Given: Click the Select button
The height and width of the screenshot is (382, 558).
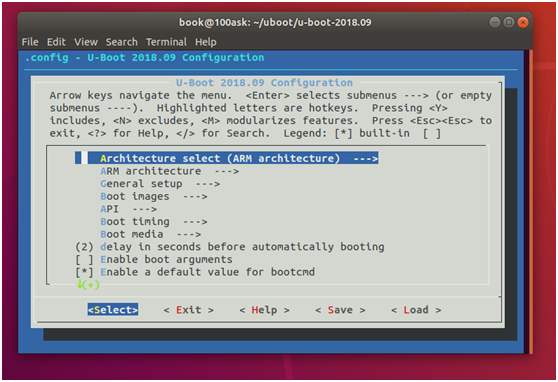Looking at the screenshot, I should tap(113, 310).
